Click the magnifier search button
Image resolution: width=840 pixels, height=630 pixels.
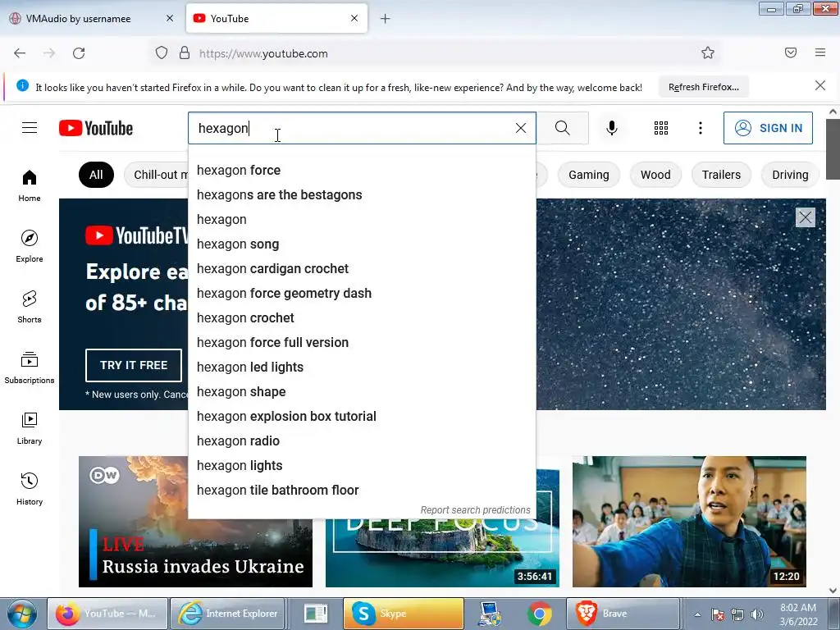563,128
